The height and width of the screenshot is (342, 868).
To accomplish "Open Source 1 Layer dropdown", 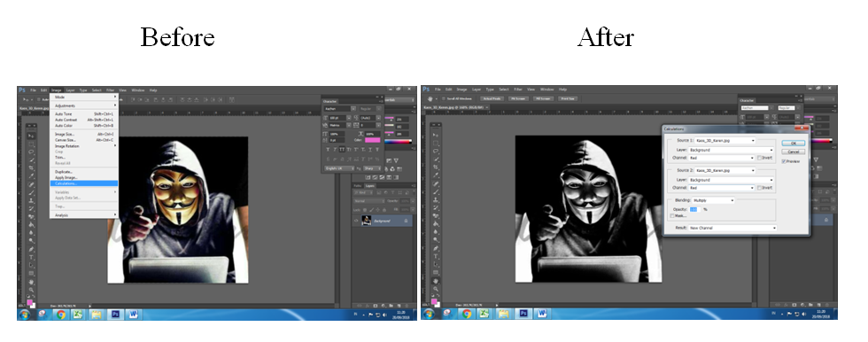I will [732, 150].
